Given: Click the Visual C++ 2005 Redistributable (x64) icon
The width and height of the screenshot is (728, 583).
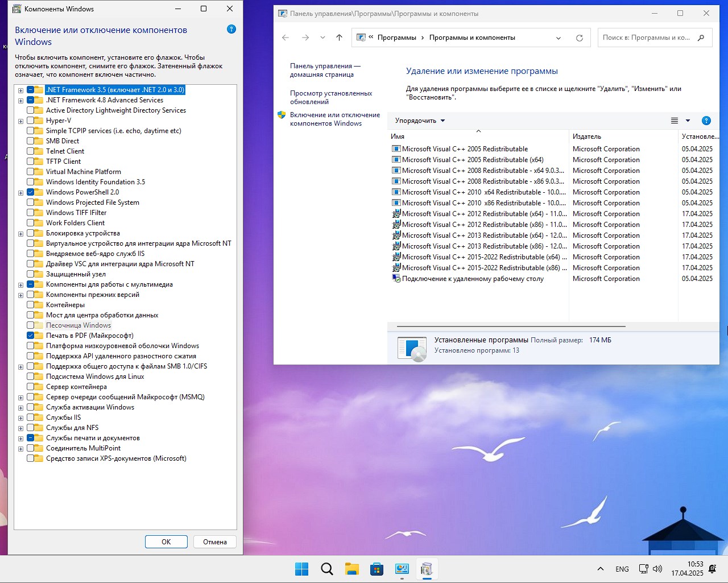Looking at the screenshot, I should click(x=396, y=160).
